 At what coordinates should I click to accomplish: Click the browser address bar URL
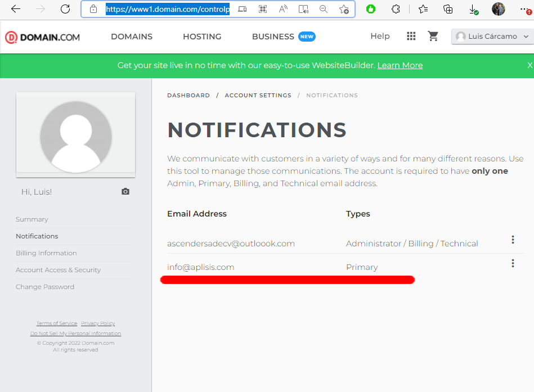167,9
